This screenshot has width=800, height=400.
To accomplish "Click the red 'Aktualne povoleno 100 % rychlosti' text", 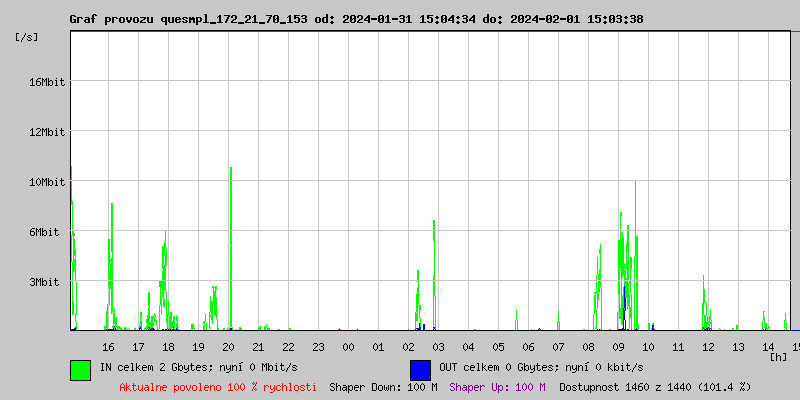I will point(218,387).
